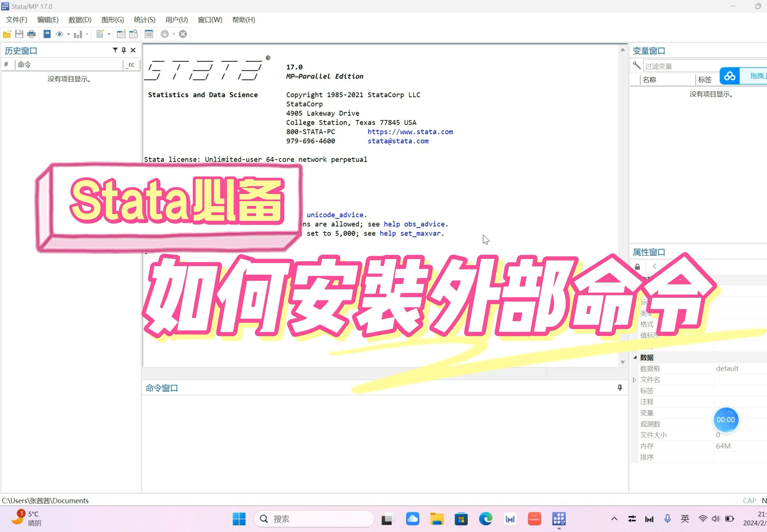Click the taskbar 搜索 search box
This screenshot has width=767, height=532.
[x=314, y=519]
